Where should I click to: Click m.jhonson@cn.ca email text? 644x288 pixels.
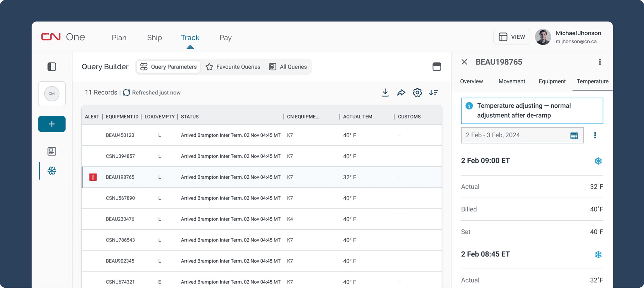coord(576,42)
